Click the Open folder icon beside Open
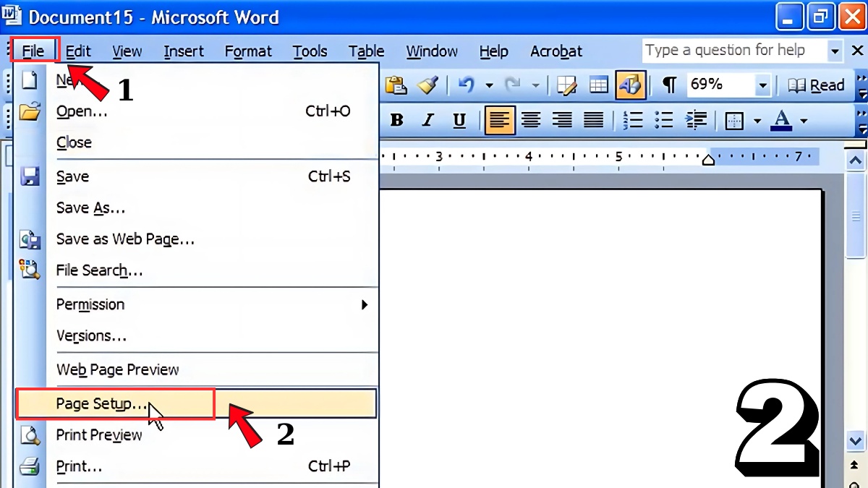Image resolution: width=868 pixels, height=488 pixels. (30, 111)
